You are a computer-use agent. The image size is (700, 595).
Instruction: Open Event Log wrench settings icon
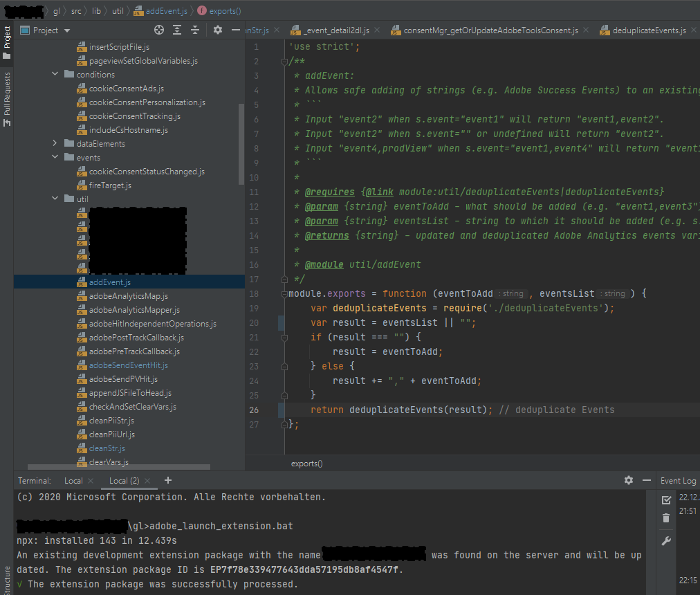(x=666, y=541)
